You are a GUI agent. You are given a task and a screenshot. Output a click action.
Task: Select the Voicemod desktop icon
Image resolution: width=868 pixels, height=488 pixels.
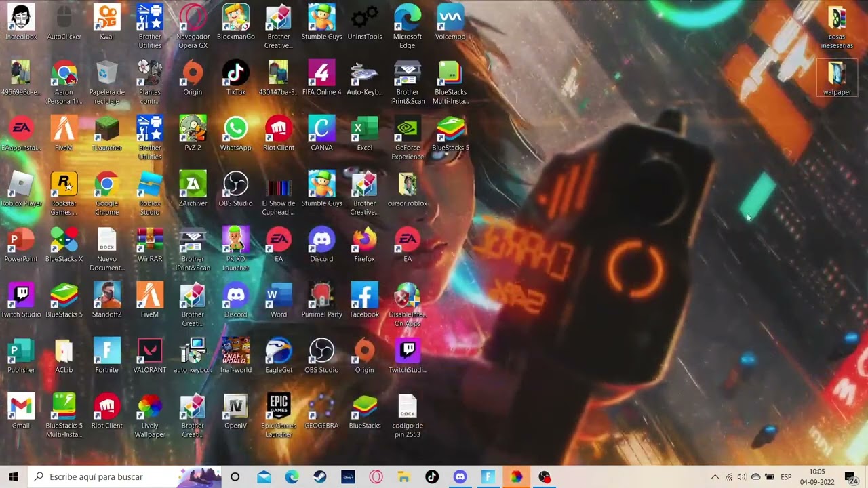[450, 22]
